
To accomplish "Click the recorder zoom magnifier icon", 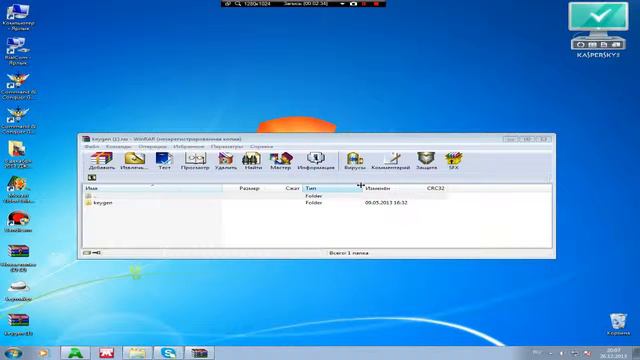I will click(x=238, y=4).
